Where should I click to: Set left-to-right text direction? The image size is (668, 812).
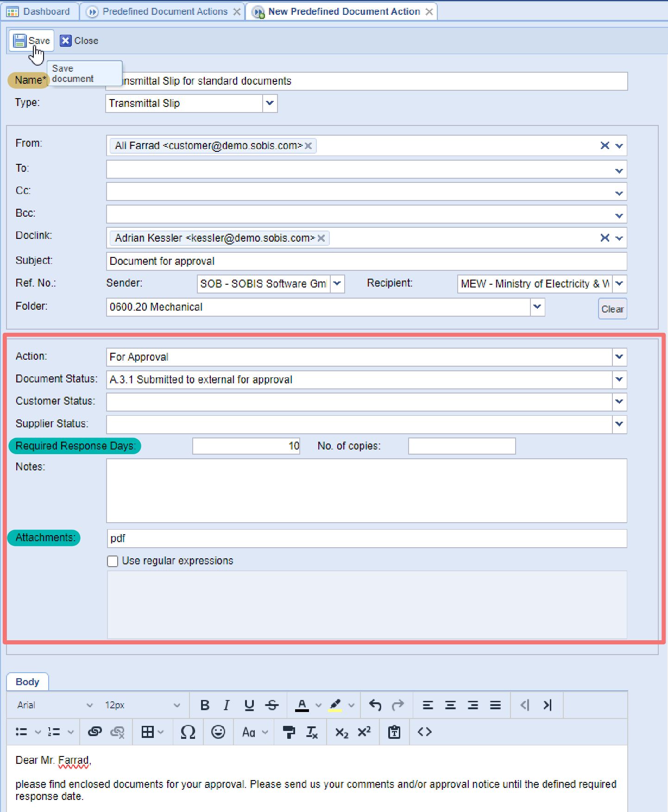coord(548,705)
